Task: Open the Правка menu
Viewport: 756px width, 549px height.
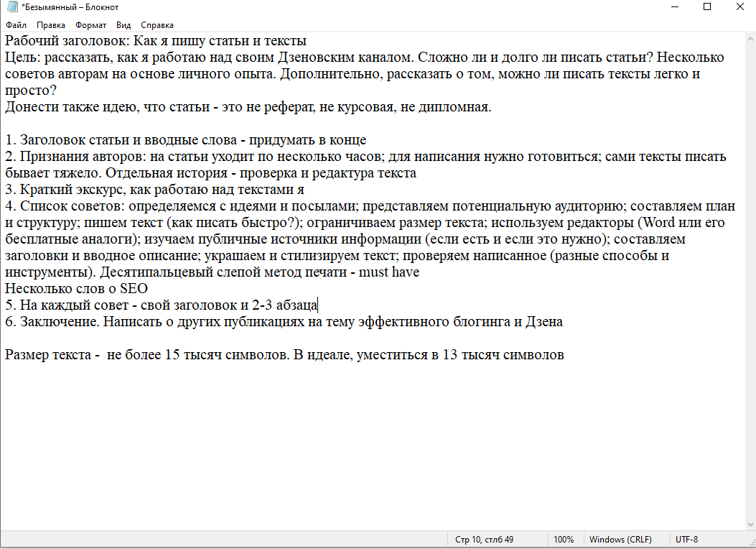Action: 51,25
